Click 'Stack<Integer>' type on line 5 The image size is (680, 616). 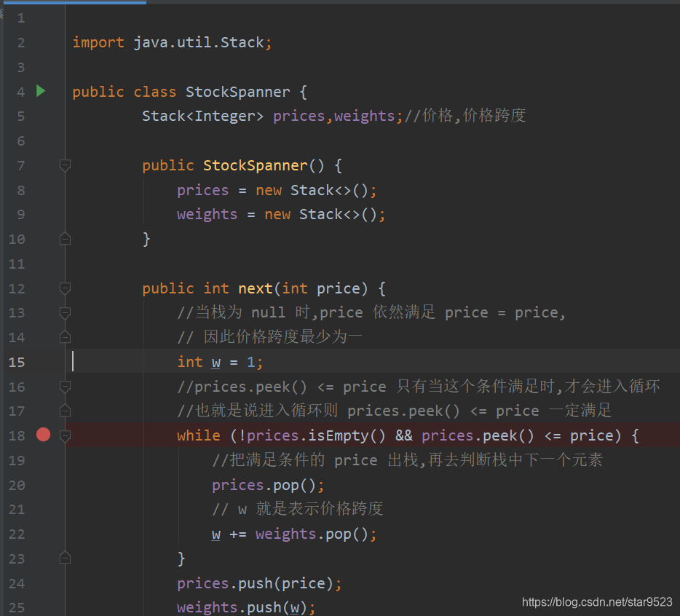point(202,117)
